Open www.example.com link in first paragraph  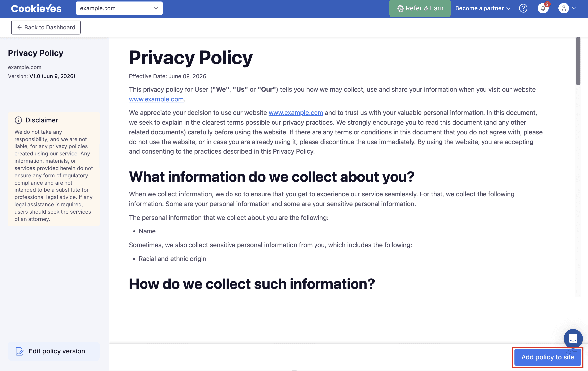click(156, 99)
